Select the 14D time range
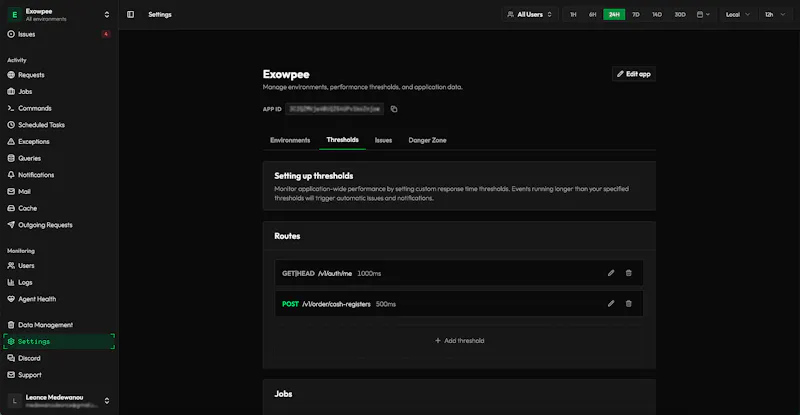The image size is (800, 415). (657, 14)
